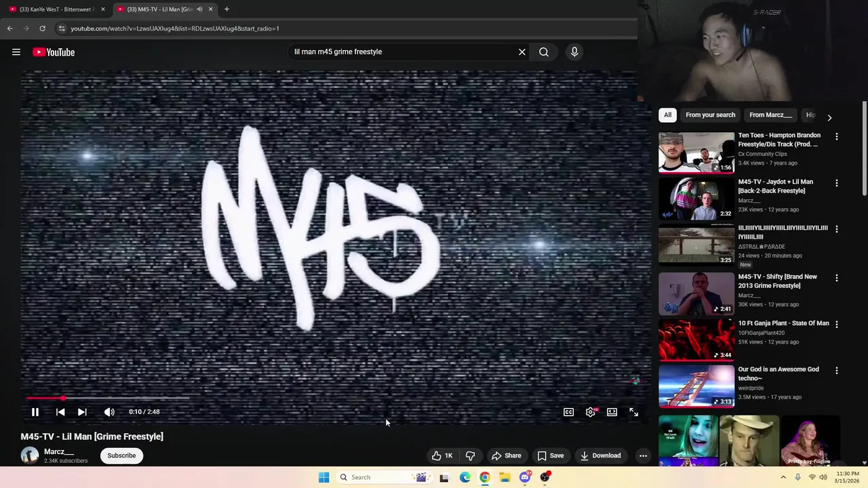Screen dimensions: 868x488
Task: Open options for ASTRAL PARADE video
Action: [x=837, y=229]
